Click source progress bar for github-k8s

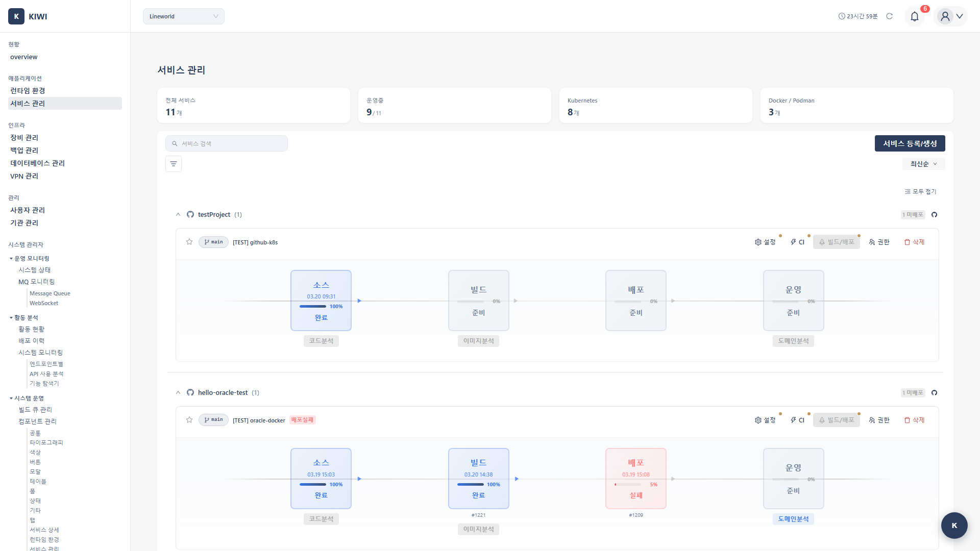pyautogui.click(x=313, y=307)
